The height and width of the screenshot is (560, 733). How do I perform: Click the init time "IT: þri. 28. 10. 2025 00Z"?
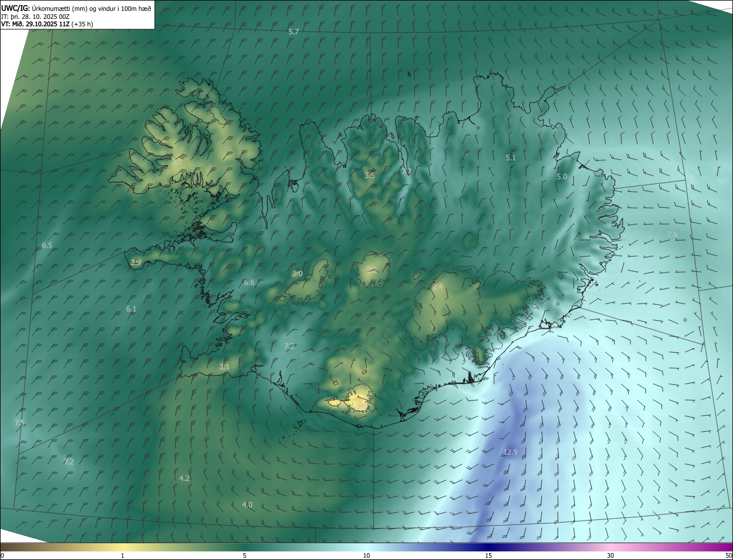click(x=36, y=16)
